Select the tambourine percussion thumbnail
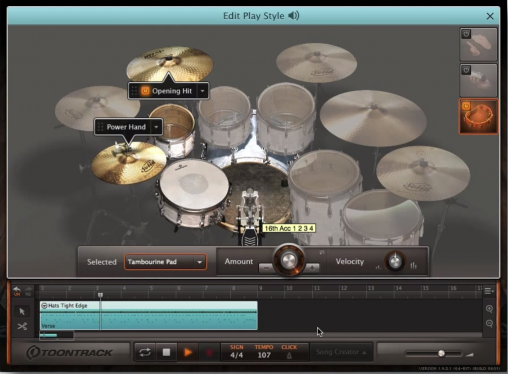The width and height of the screenshot is (508, 374). click(x=478, y=116)
